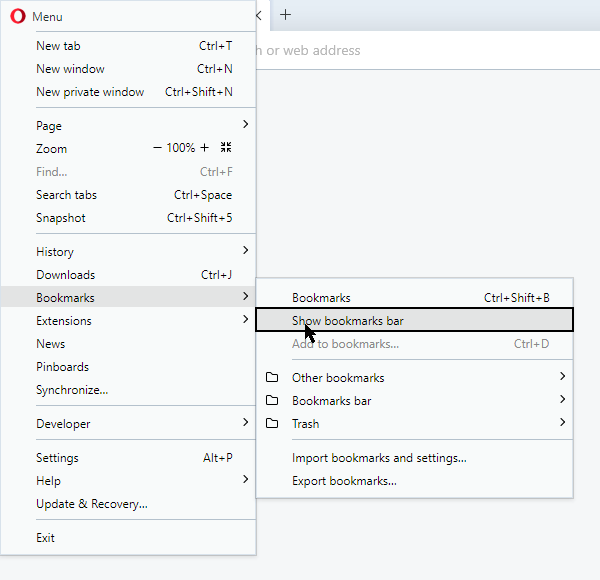The width and height of the screenshot is (600, 580).
Task: Open Trash folder in bookmarks submenu
Action: tap(414, 424)
